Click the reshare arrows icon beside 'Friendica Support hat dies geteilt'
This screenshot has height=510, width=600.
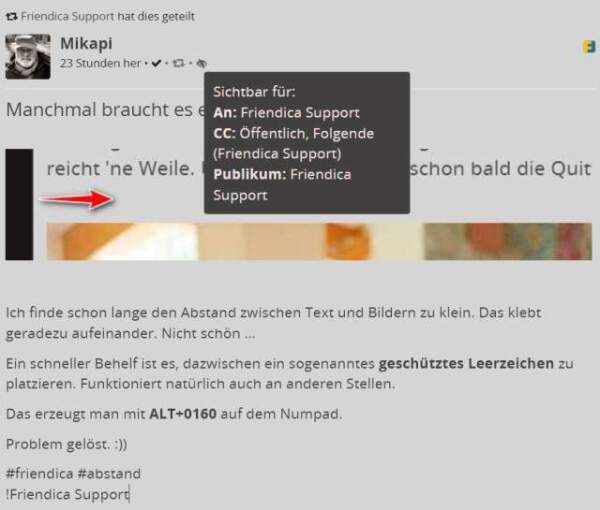tap(11, 16)
